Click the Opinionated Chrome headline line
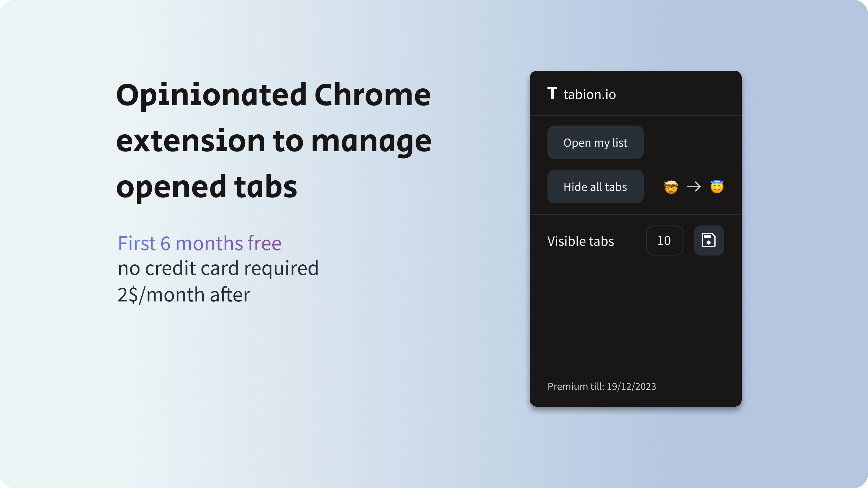This screenshot has width=868, height=488. pos(273,95)
